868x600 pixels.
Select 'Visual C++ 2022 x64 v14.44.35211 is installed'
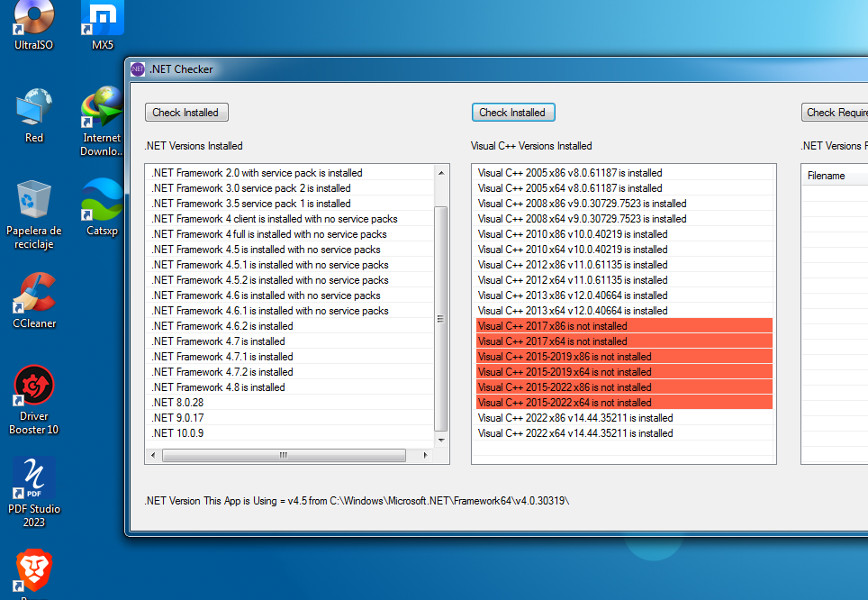tap(624, 434)
